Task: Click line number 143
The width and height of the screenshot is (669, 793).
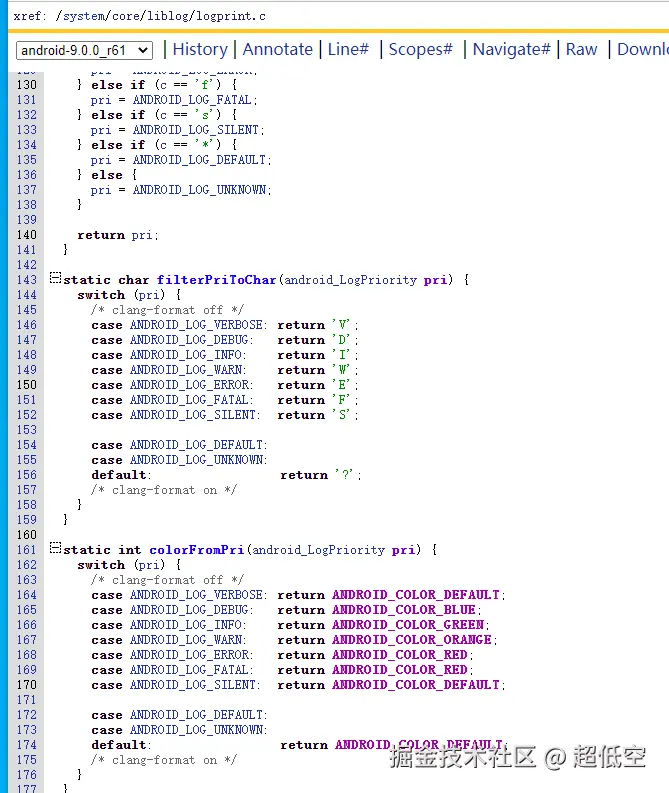Action: pos(27,280)
